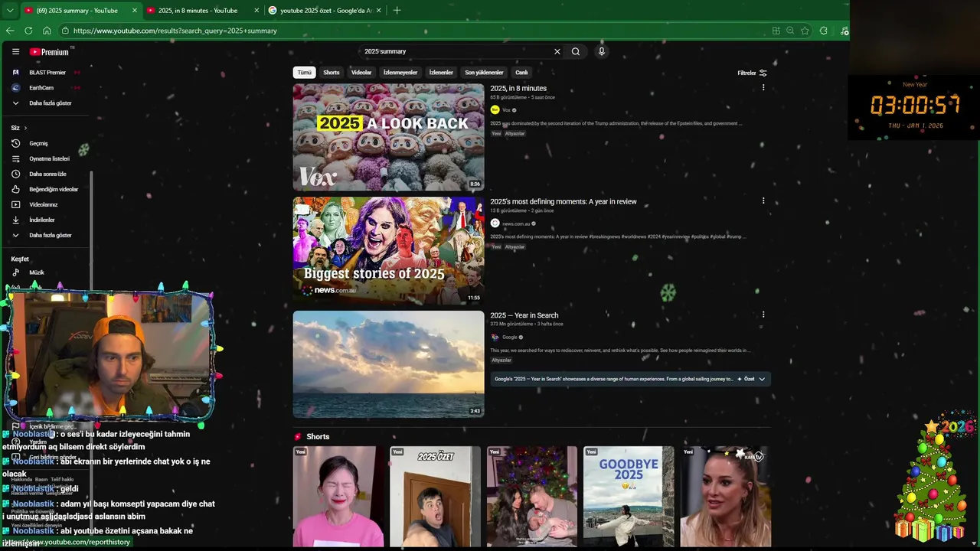Bookmark this page with the star icon
The height and width of the screenshot is (551, 980).
pos(805,31)
